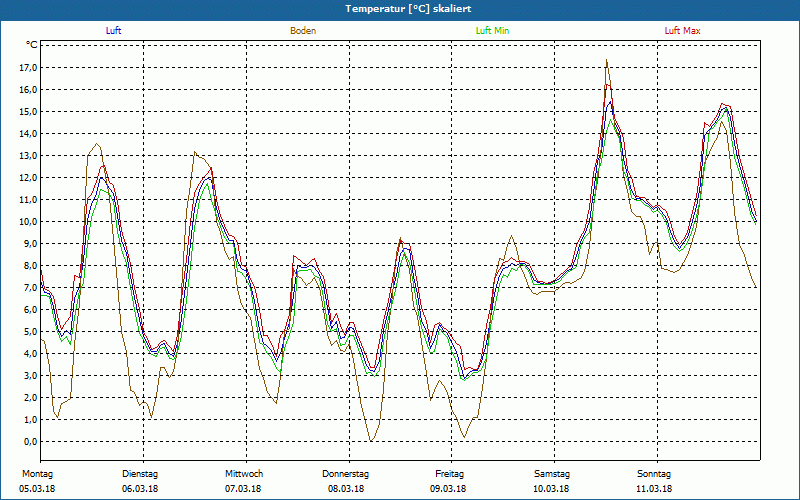Click the 17,0 y-axis value
This screenshot has width=800, height=500.
pos(29,68)
